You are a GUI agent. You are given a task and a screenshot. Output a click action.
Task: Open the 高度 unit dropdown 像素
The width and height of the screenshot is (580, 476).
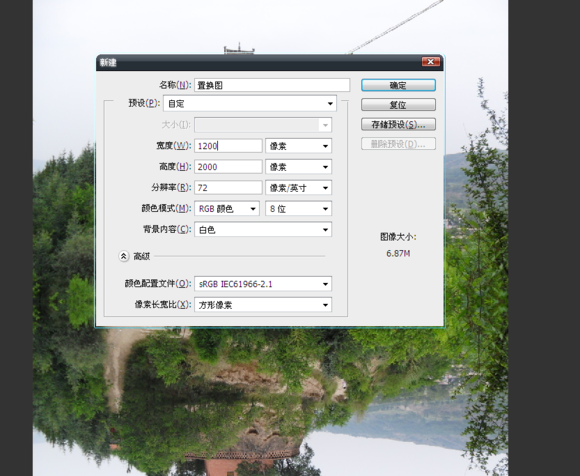click(x=299, y=167)
